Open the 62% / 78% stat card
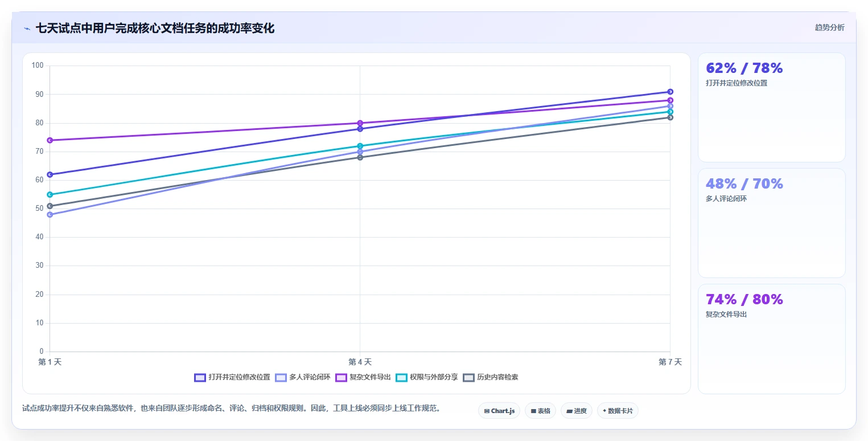Viewport: 868px width, 441px height. pyautogui.click(x=771, y=108)
